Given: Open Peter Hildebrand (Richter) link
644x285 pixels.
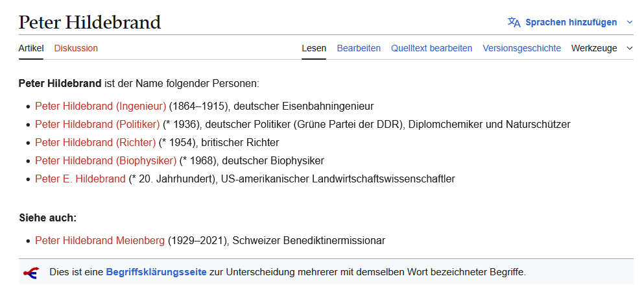Looking at the screenshot, I should click(95, 142).
